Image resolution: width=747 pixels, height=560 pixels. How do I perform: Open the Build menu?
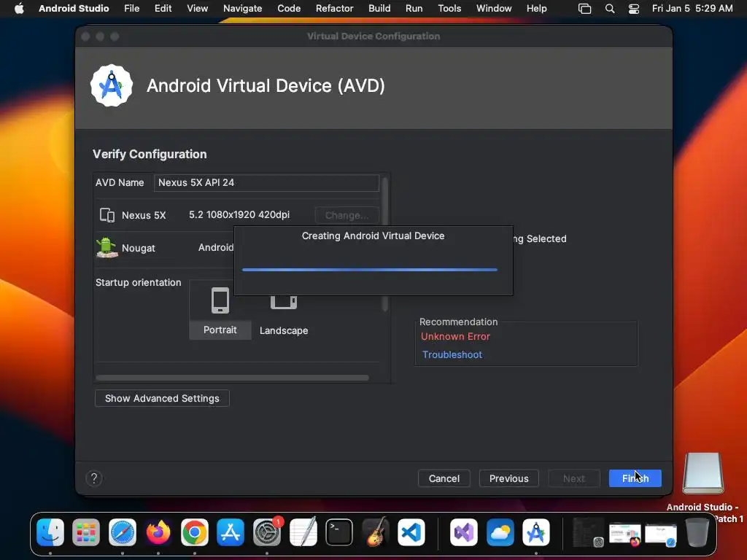(379, 8)
